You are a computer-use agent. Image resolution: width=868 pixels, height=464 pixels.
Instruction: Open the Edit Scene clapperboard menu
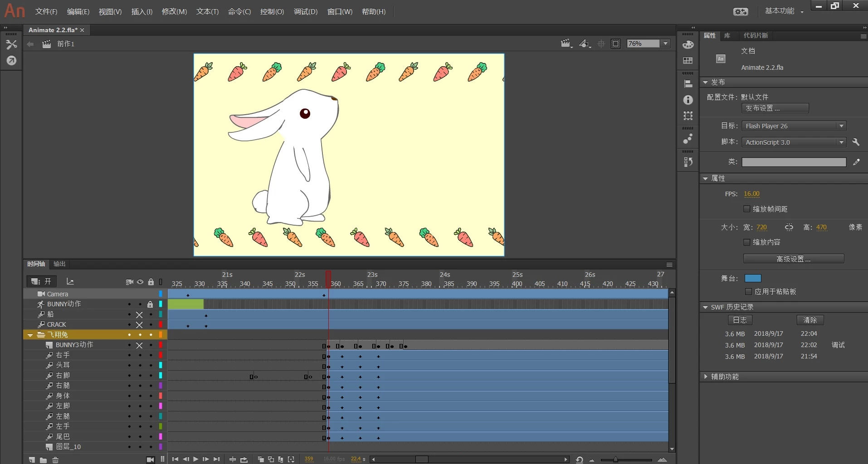(566, 43)
